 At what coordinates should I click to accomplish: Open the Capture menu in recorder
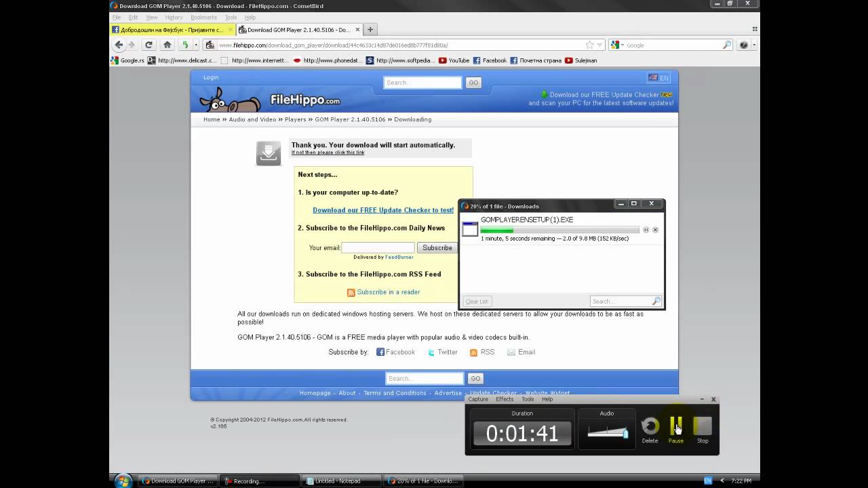(x=478, y=399)
